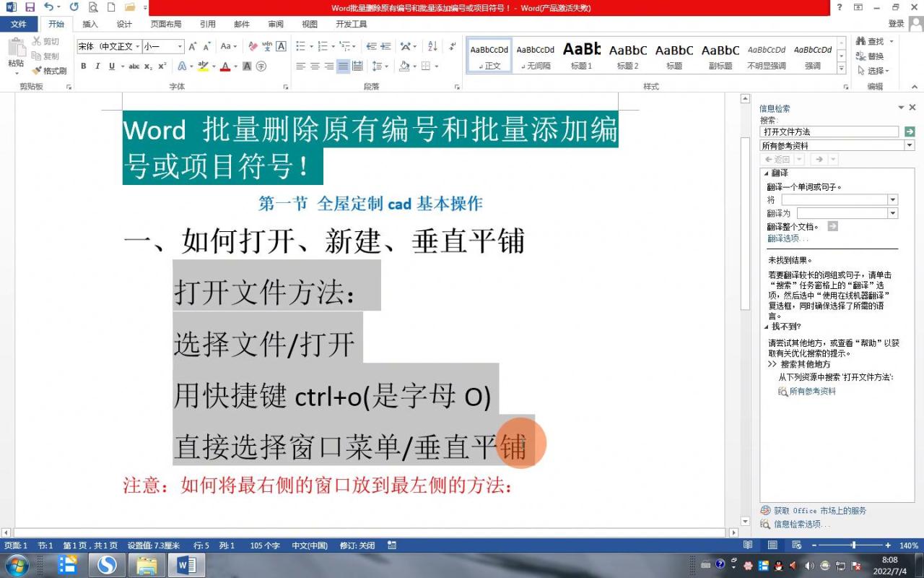This screenshot has height=578, width=924.
Task: Apply bold formatting to selected text
Action: coord(83,66)
